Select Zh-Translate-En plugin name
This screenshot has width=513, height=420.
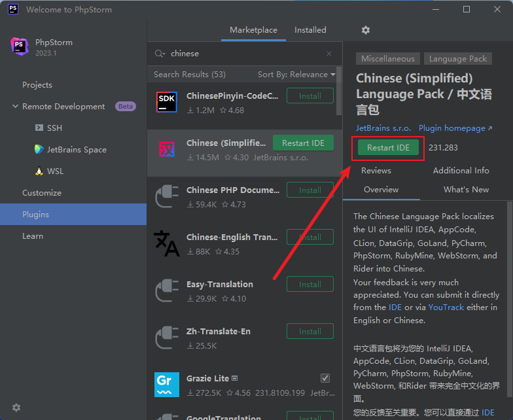pos(219,331)
